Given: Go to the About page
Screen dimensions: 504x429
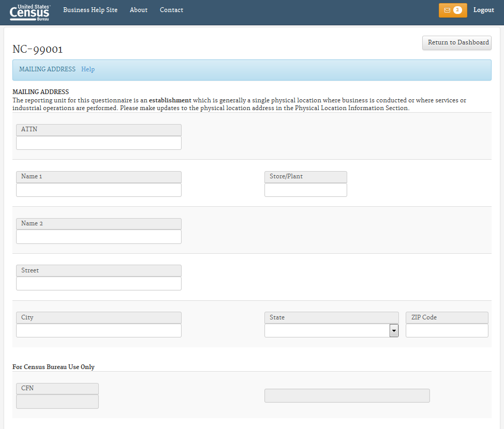Looking at the screenshot, I should pyautogui.click(x=139, y=10).
